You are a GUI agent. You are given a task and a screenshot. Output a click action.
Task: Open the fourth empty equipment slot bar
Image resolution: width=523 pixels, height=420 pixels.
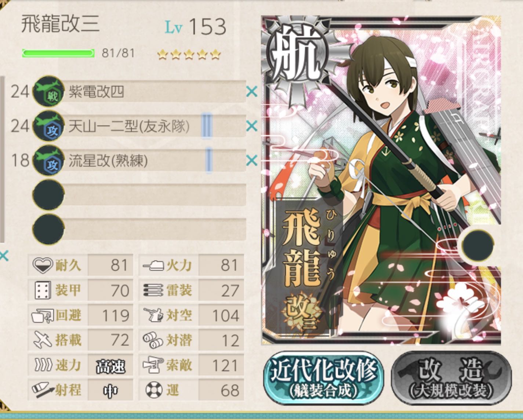[x=154, y=195]
